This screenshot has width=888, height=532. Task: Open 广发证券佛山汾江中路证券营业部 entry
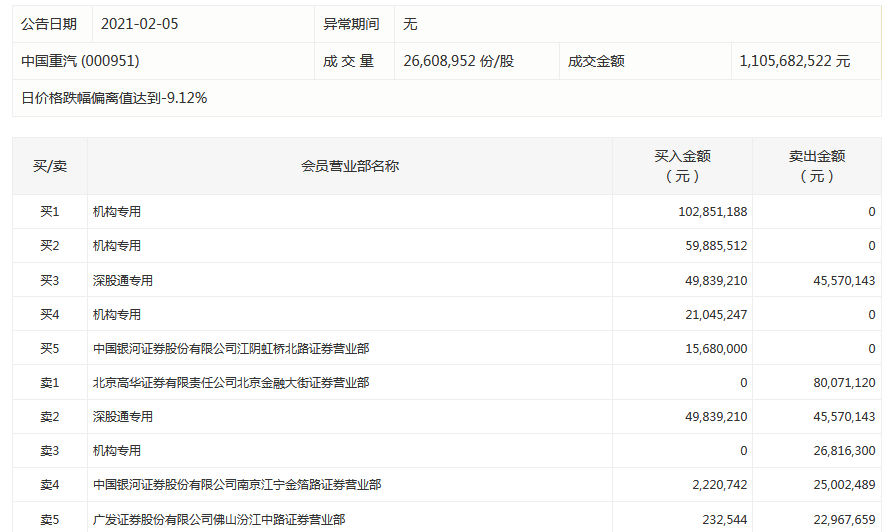point(219,520)
